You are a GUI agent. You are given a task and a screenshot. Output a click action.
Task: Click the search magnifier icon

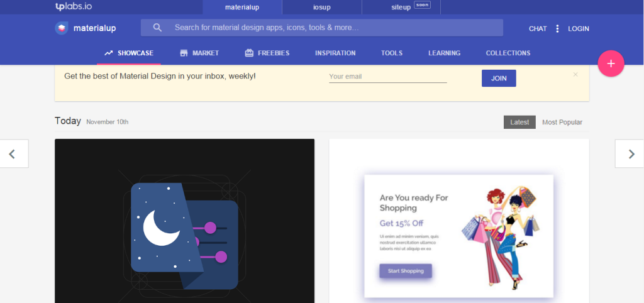click(x=158, y=28)
